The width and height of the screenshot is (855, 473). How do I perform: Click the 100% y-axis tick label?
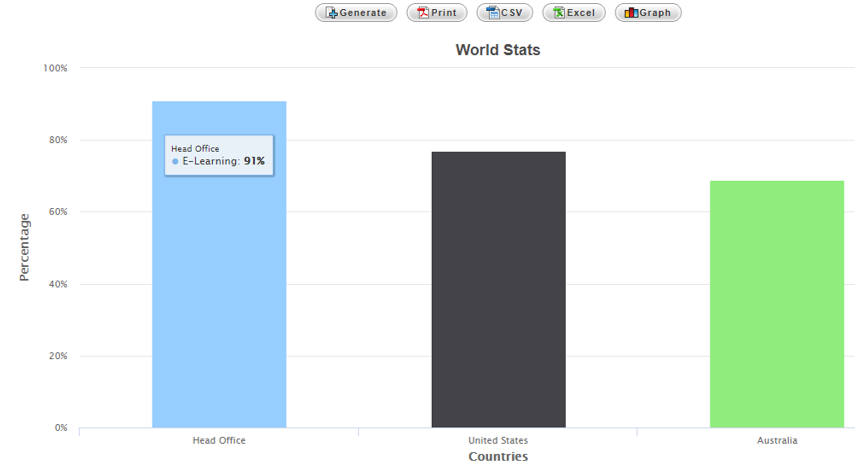[55, 68]
